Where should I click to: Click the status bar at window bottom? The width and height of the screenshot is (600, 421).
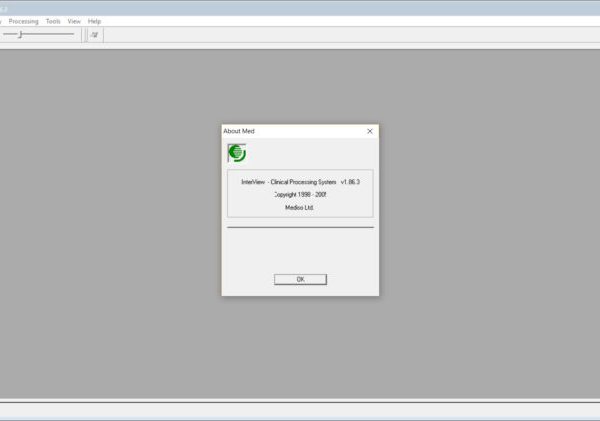300,410
